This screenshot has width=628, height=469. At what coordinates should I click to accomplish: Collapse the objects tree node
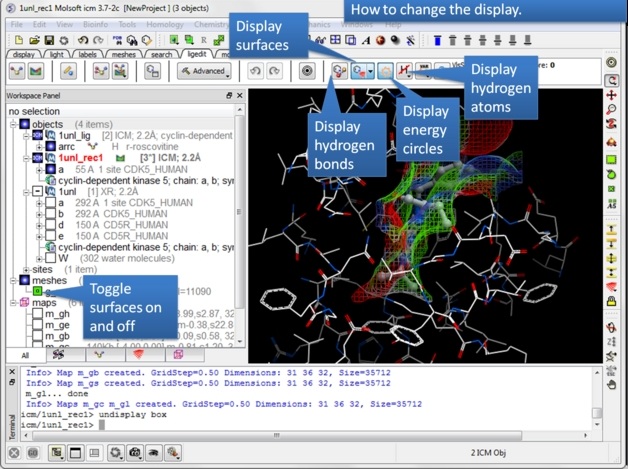[x=13, y=124]
